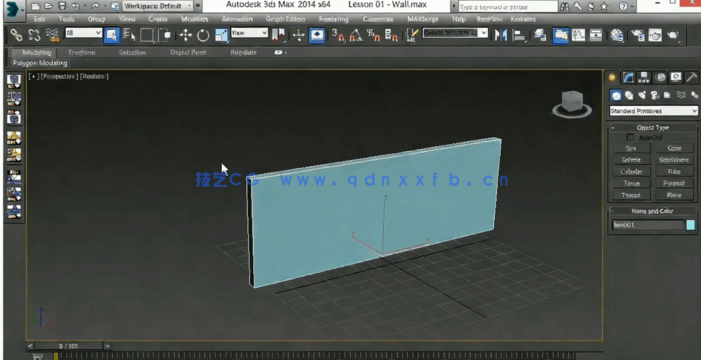Open the Edit menu
This screenshot has width=701, height=360.
pyautogui.click(x=39, y=19)
